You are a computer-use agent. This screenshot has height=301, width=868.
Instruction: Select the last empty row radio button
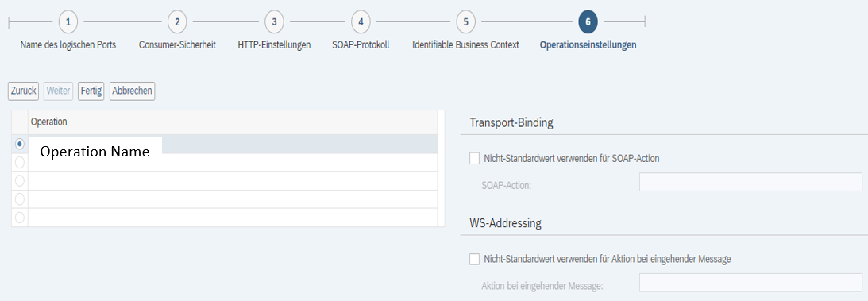(x=20, y=218)
